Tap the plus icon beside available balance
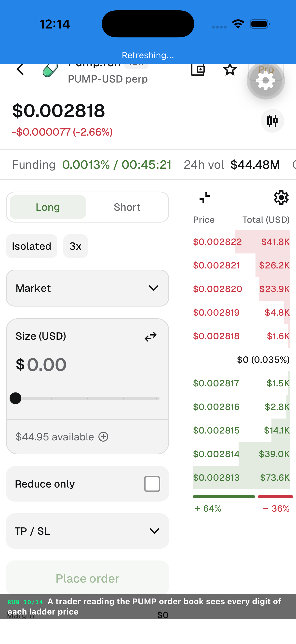The height and width of the screenshot is (644, 296). pyautogui.click(x=103, y=437)
